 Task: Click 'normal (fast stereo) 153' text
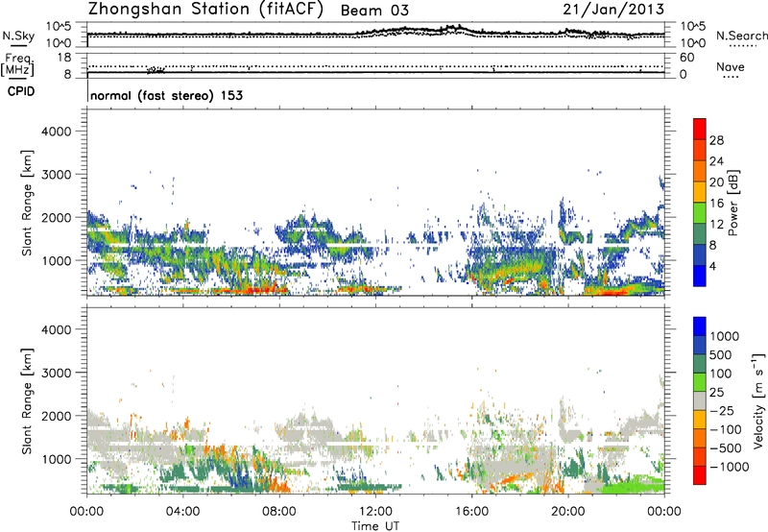(x=166, y=95)
